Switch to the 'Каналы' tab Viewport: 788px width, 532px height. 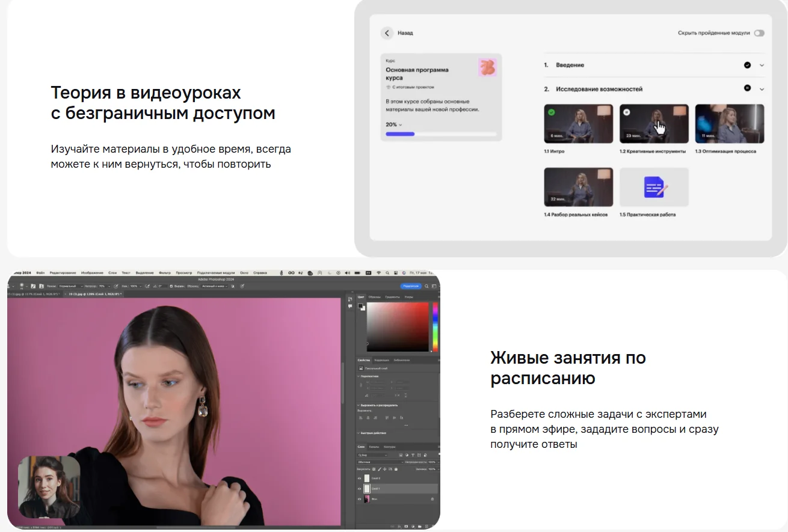coord(374,447)
